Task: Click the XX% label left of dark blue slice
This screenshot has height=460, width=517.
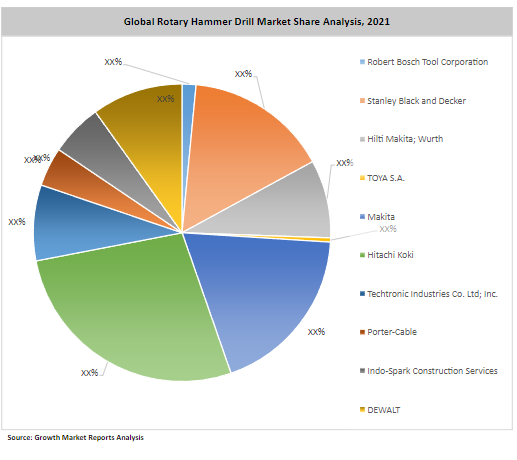Action: point(17,222)
